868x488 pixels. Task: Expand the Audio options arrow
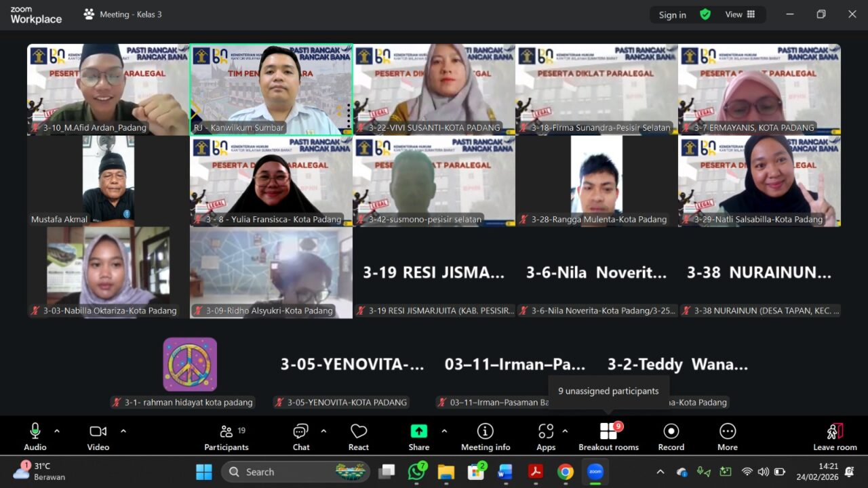[57, 431]
